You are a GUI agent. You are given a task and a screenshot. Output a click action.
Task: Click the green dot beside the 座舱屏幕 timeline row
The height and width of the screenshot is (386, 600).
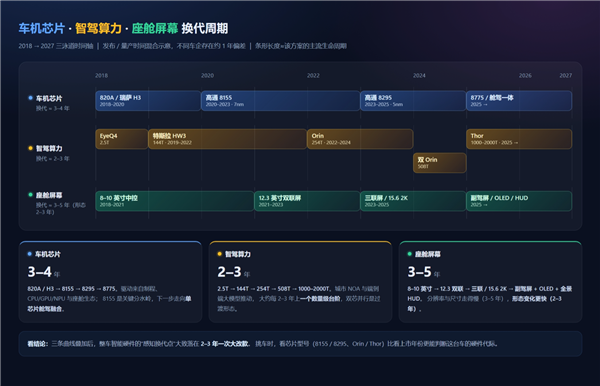pyautogui.click(x=31, y=195)
